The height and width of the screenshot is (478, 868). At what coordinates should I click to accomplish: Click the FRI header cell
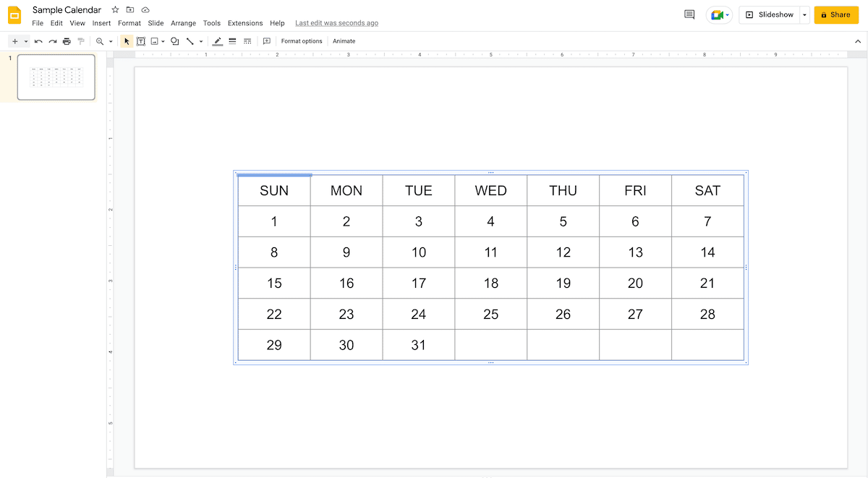636,190
